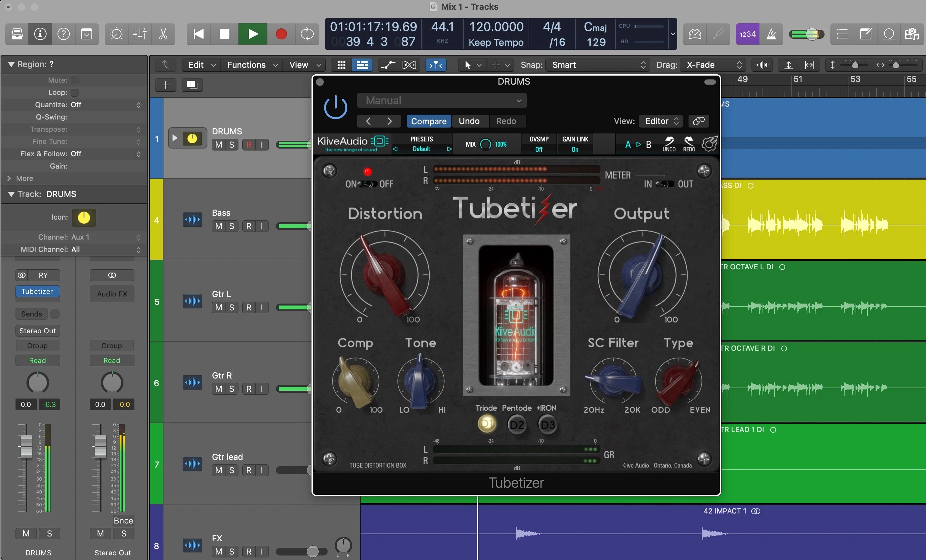The width and height of the screenshot is (926, 560).
Task: Mute the Bass track
Action: pyautogui.click(x=219, y=226)
